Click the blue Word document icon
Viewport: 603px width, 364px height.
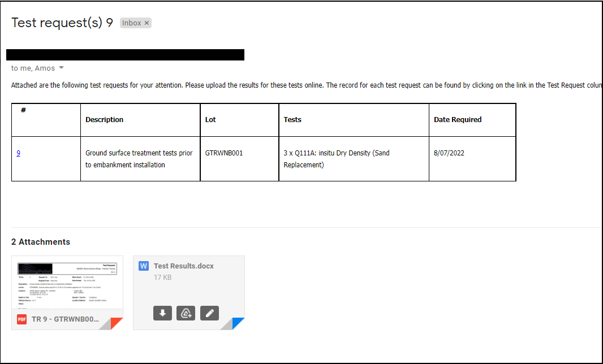tap(144, 266)
